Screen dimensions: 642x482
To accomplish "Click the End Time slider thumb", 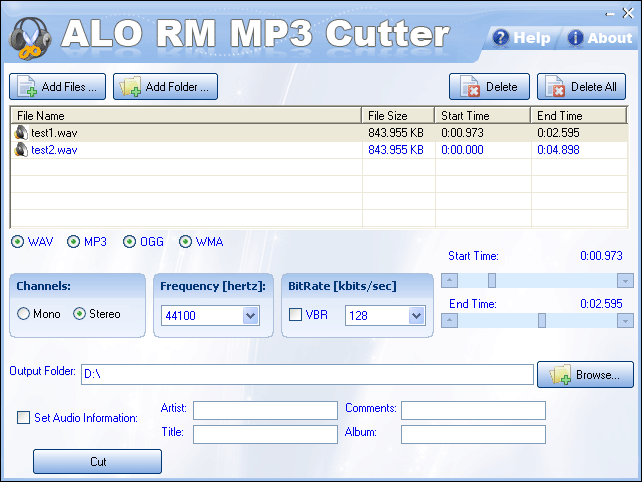I will (x=542, y=320).
